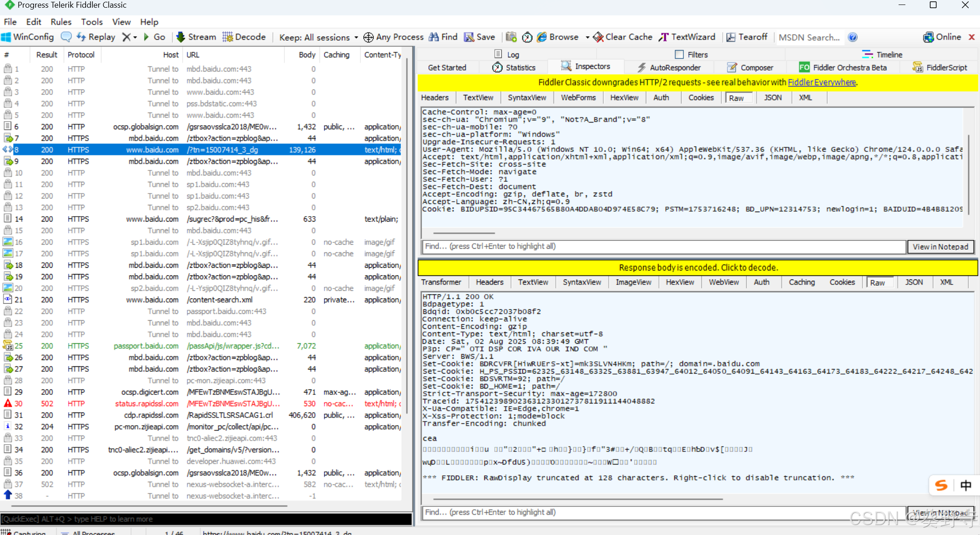Open the Fiddler Orchestra Beta tab
This screenshot has width=980, height=535.
point(843,67)
